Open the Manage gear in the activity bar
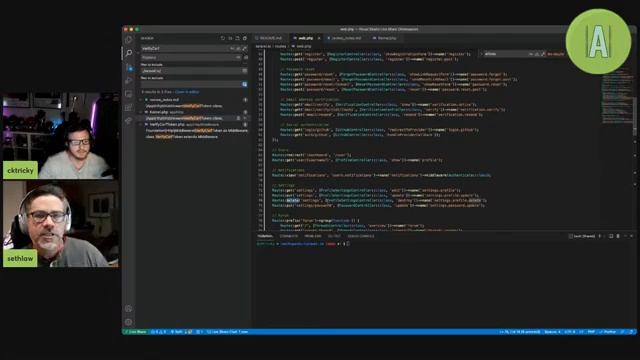 coord(129,322)
